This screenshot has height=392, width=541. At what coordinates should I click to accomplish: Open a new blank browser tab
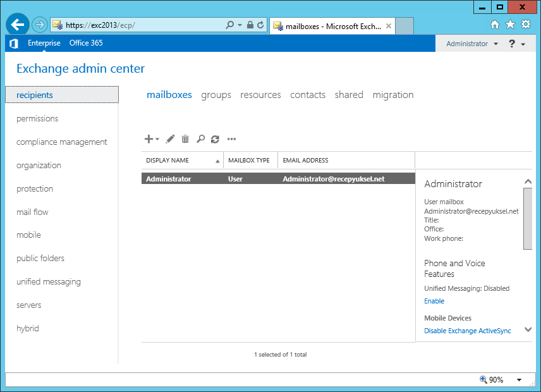coord(404,26)
